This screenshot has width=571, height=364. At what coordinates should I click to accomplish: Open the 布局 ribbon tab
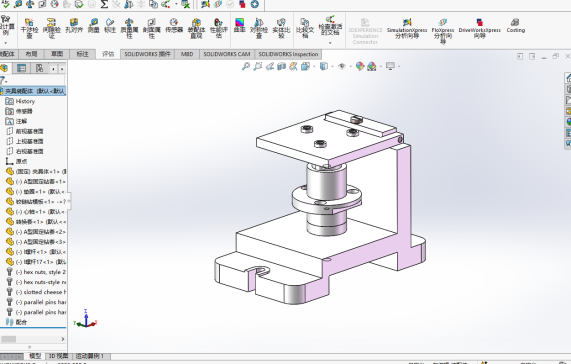click(31, 54)
